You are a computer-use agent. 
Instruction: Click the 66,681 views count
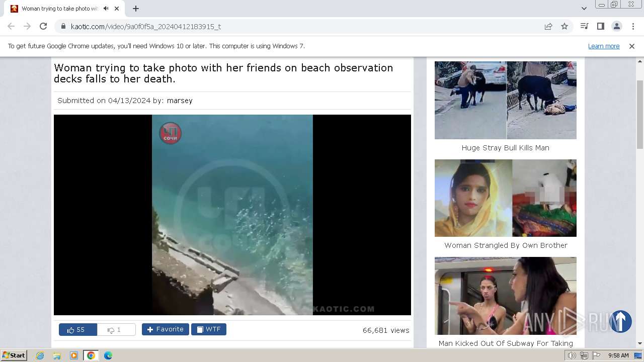click(x=386, y=330)
